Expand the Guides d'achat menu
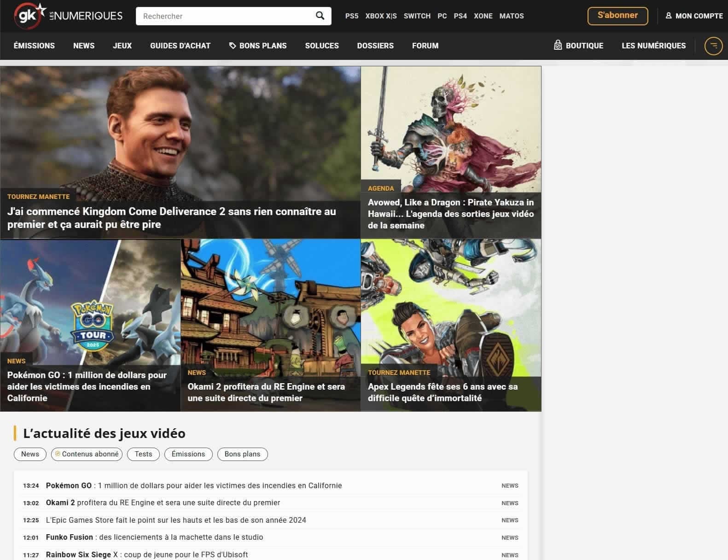Viewport: 728px width, 560px height. coord(180,46)
